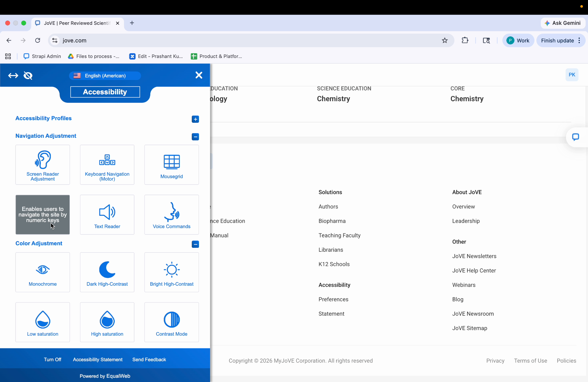Click Send Feedback
The height and width of the screenshot is (382, 588).
point(149,359)
